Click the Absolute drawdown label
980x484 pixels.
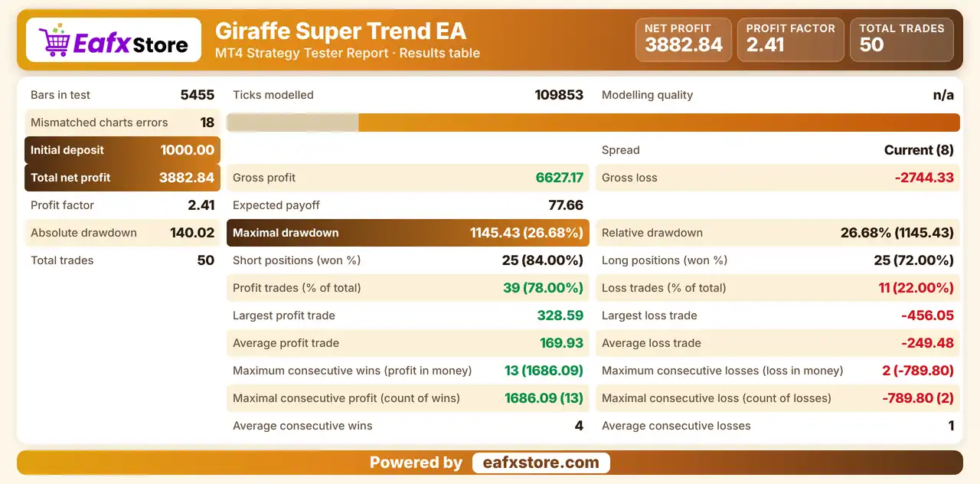(83, 233)
